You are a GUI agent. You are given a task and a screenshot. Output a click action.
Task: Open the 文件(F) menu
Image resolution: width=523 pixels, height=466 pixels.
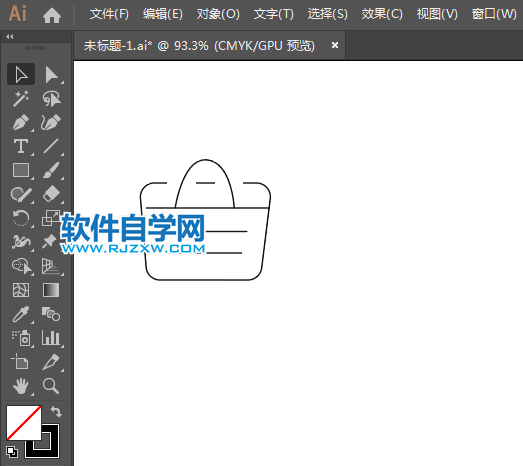pyautogui.click(x=109, y=14)
